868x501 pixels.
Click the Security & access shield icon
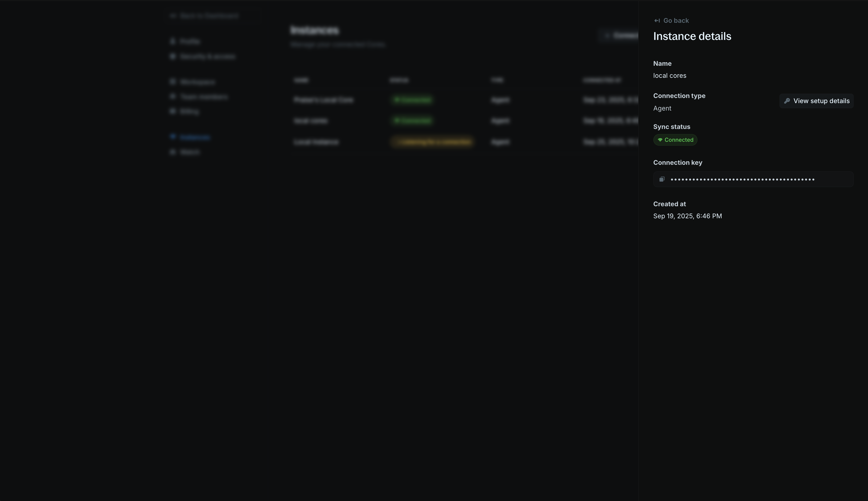(173, 56)
